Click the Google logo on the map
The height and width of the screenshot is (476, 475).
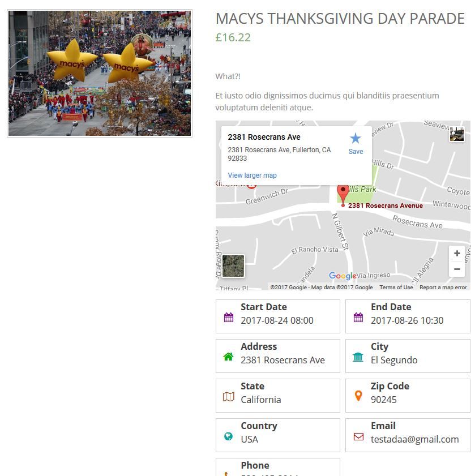click(x=343, y=276)
